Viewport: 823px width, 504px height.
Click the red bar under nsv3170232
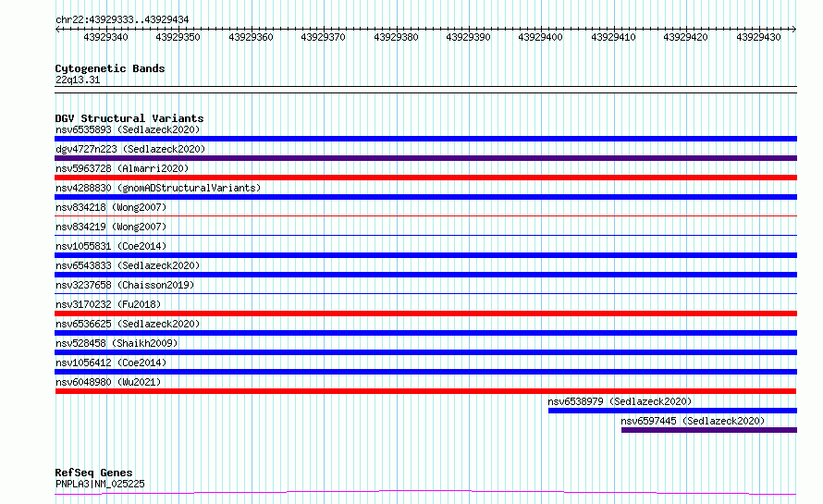(425, 313)
